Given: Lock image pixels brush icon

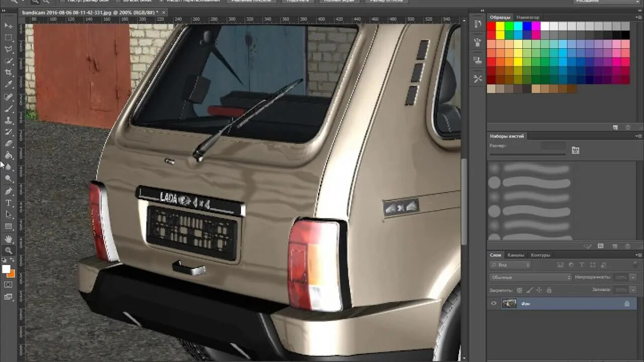Looking at the screenshot, I should point(529,290).
